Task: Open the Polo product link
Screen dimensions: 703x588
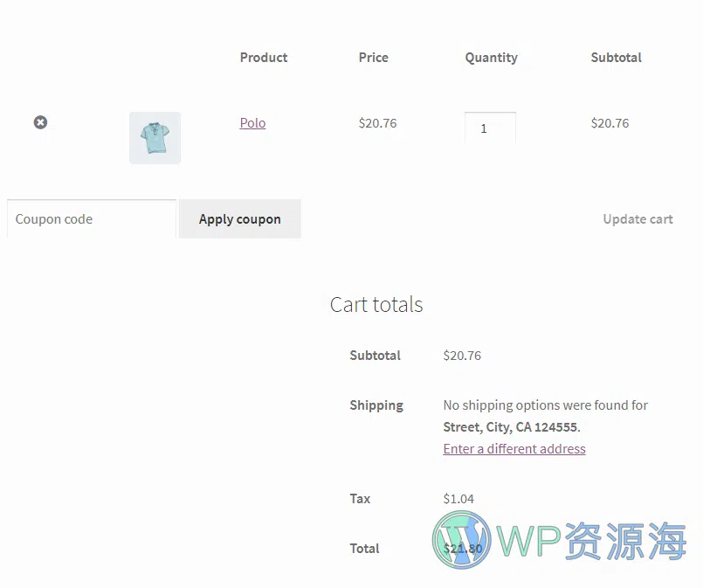Action: [x=252, y=123]
